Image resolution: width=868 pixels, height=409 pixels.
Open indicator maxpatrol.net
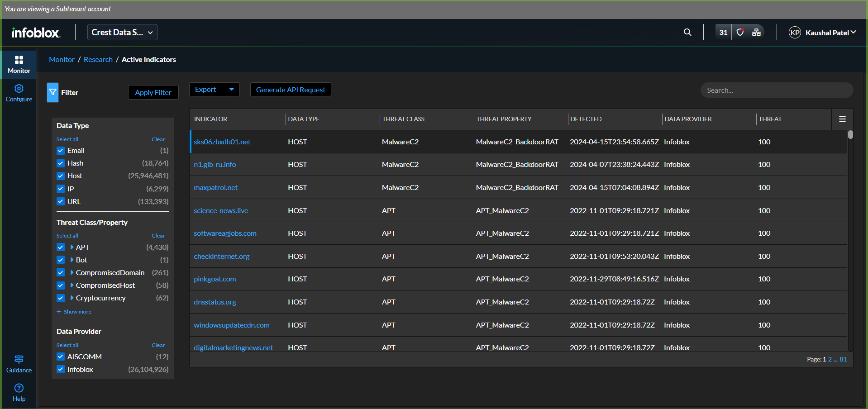(x=216, y=188)
